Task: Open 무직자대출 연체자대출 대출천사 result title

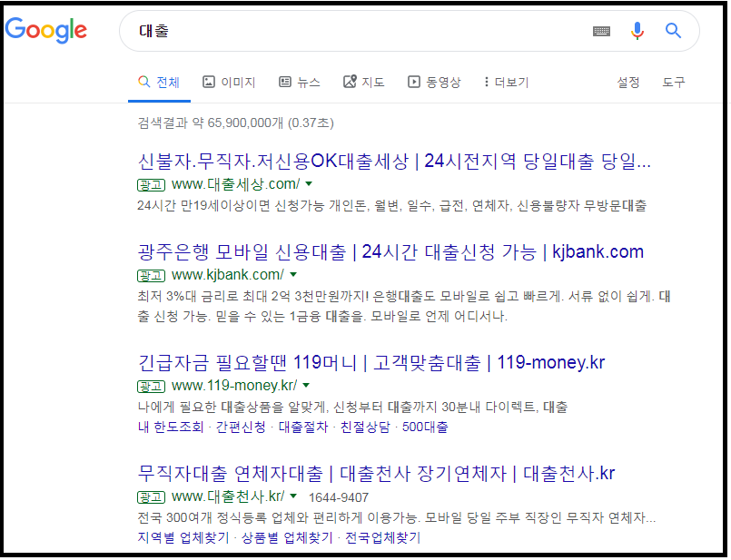Action: point(377,474)
